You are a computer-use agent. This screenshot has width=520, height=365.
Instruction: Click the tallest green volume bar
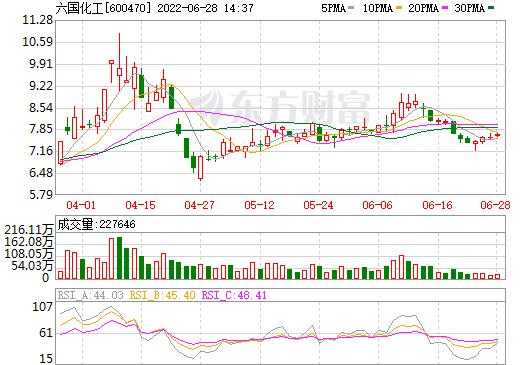[119, 258]
